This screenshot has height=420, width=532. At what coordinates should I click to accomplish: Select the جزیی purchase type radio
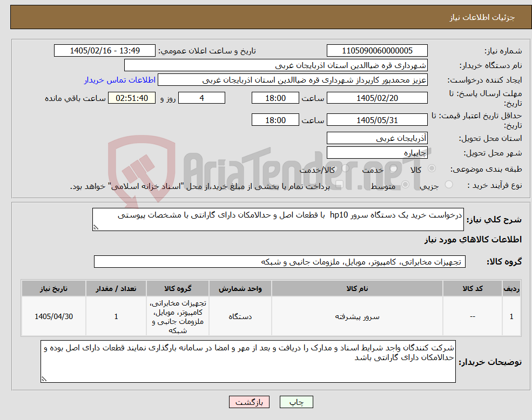click(449, 185)
